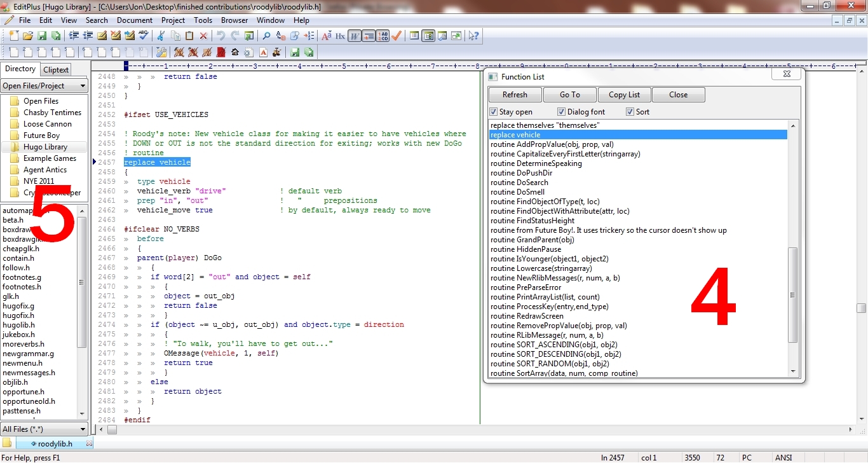This screenshot has width=868, height=463.
Task: Toggle the Sort checkbox
Action: [x=630, y=112]
